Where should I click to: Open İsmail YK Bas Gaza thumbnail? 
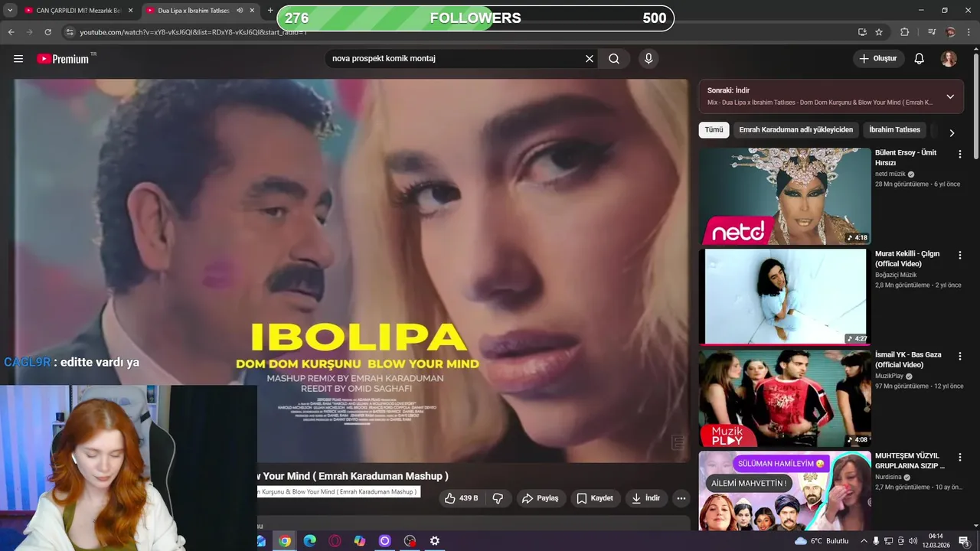click(785, 398)
